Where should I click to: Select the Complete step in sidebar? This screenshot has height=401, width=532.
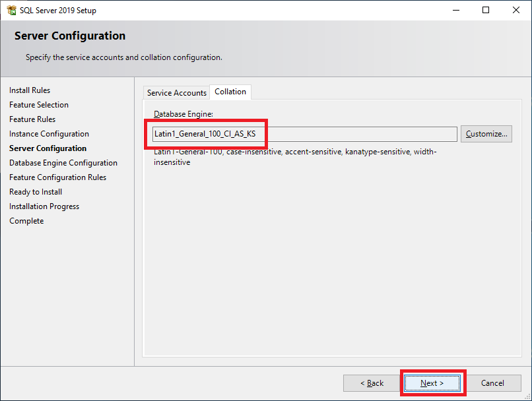(26, 221)
